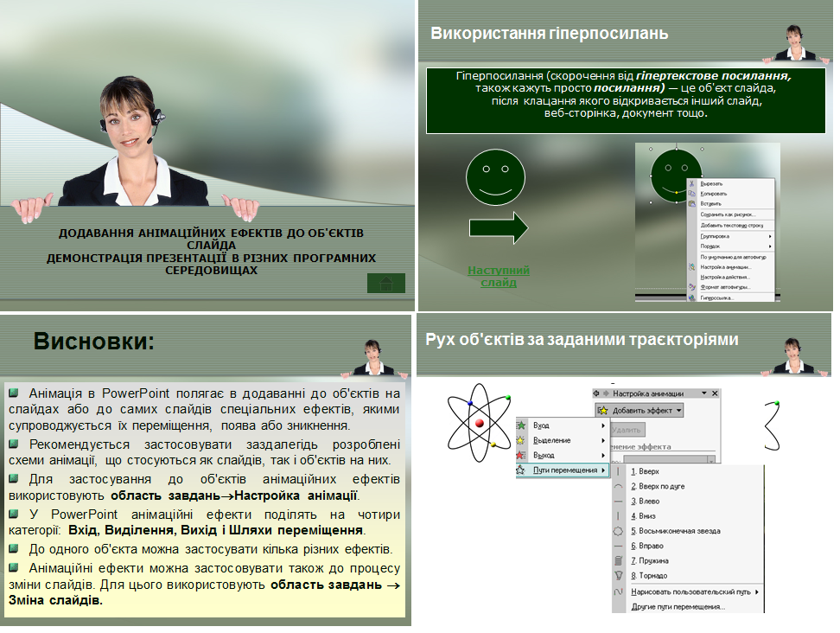
Task: Click the Формат автофигуры icon
Action: 691,287
